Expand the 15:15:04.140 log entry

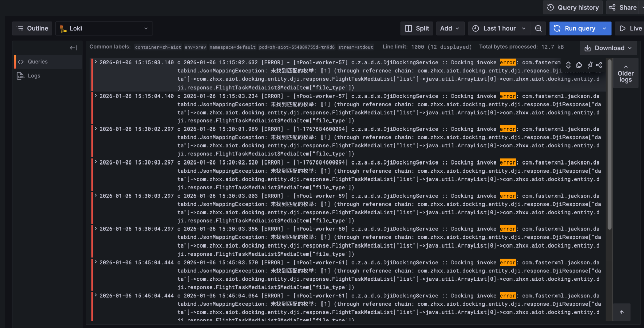point(95,96)
